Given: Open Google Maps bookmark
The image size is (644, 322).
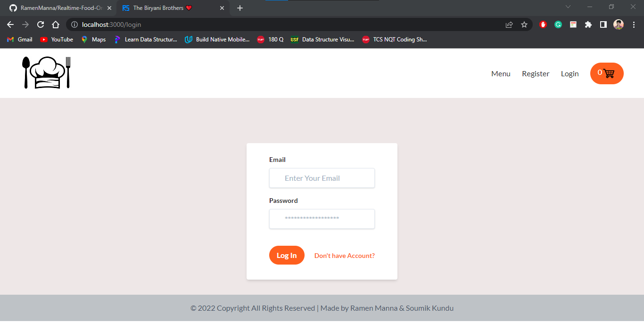Looking at the screenshot, I should tap(93, 40).
